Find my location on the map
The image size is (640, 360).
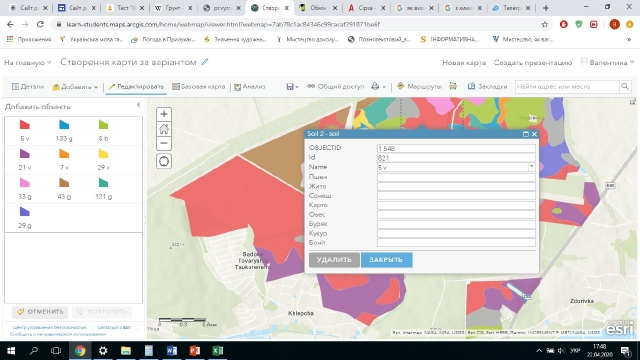[x=164, y=161]
